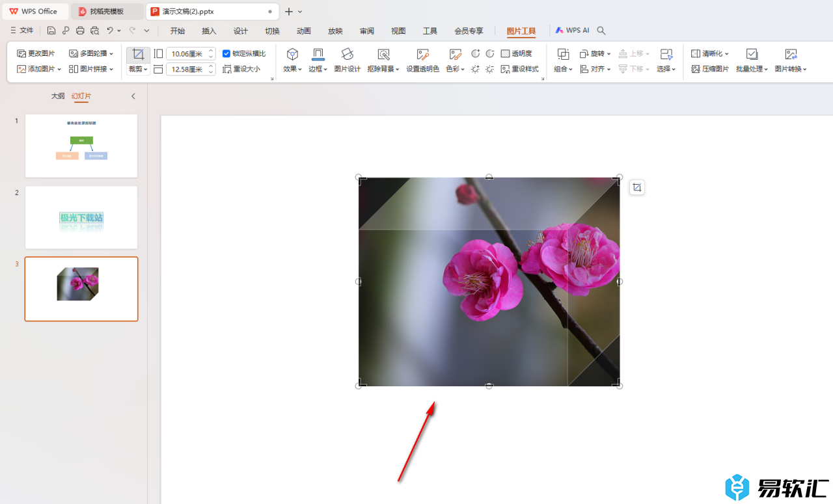Decrease contrast icon
Screen dimensions: 833x504
tap(490, 53)
